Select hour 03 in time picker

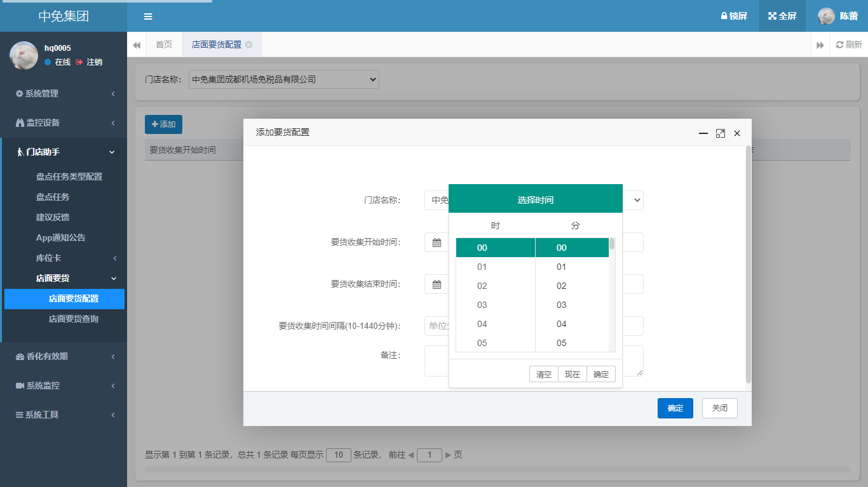[x=482, y=305]
